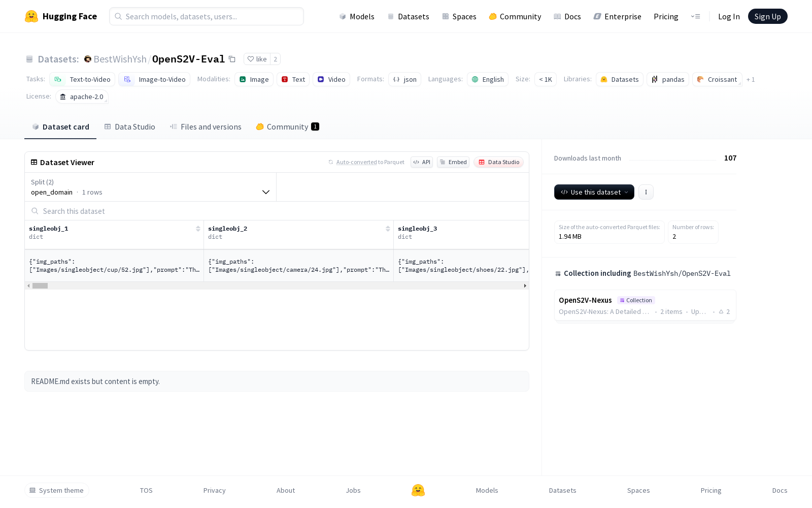Click the < 1K size tag
812x508 pixels.
click(546, 79)
